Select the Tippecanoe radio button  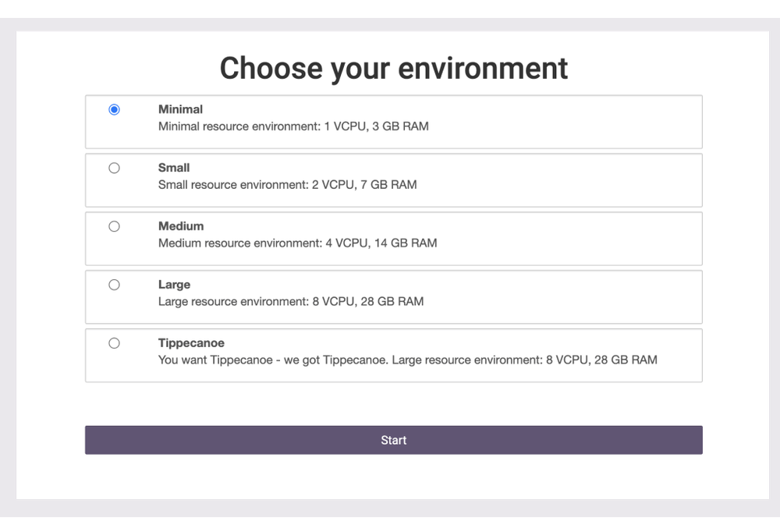pos(114,343)
